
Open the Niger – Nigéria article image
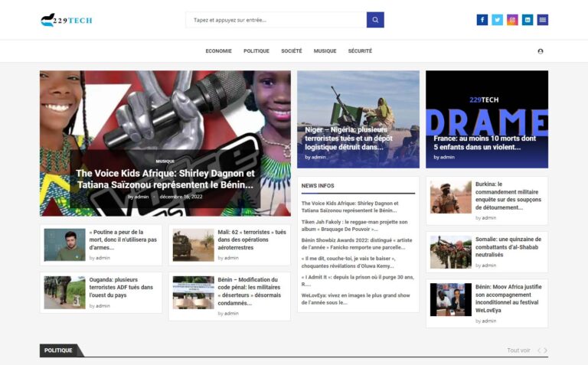pos(358,119)
